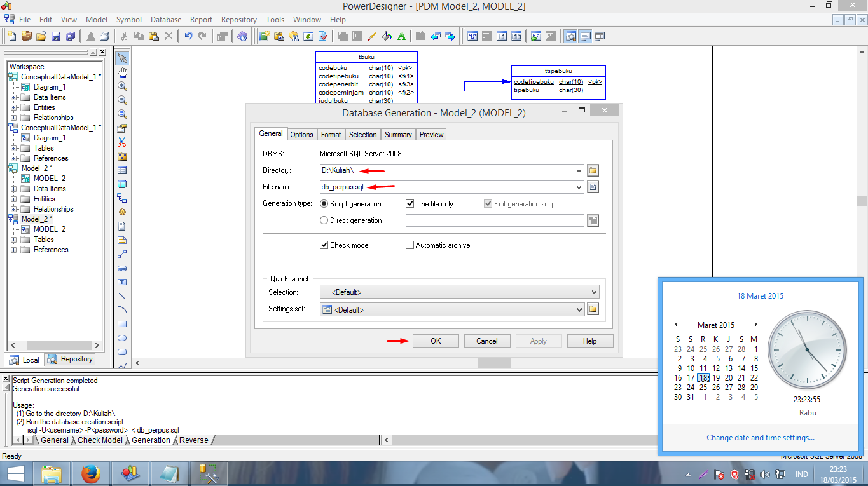This screenshot has width=868, height=486.
Task: Click the Undo icon on the toolbar
Action: click(189, 36)
